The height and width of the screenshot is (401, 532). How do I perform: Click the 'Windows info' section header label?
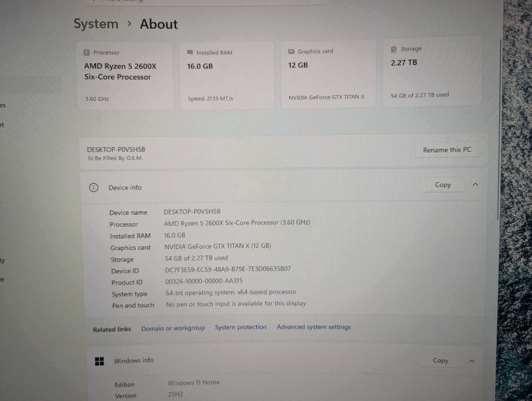coord(134,361)
